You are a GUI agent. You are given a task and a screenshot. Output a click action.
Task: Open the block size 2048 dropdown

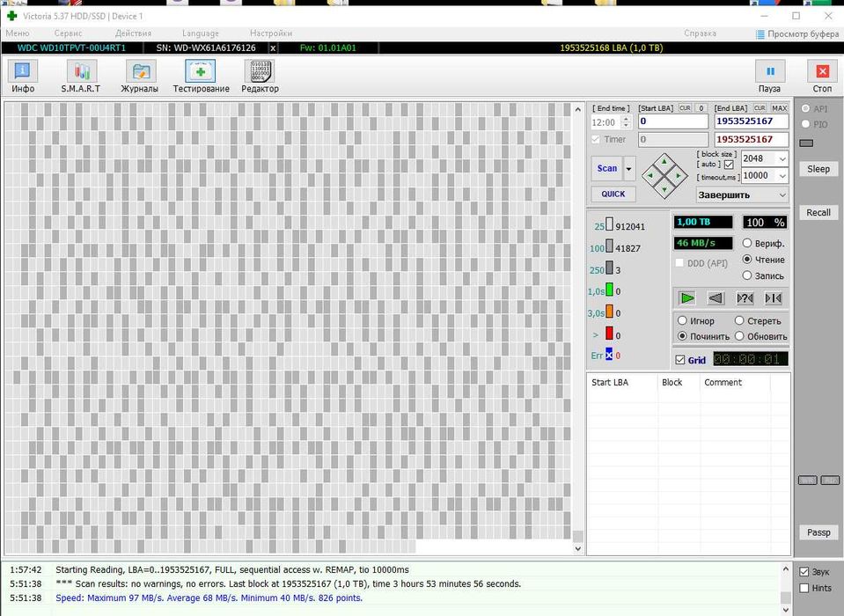[x=782, y=158]
